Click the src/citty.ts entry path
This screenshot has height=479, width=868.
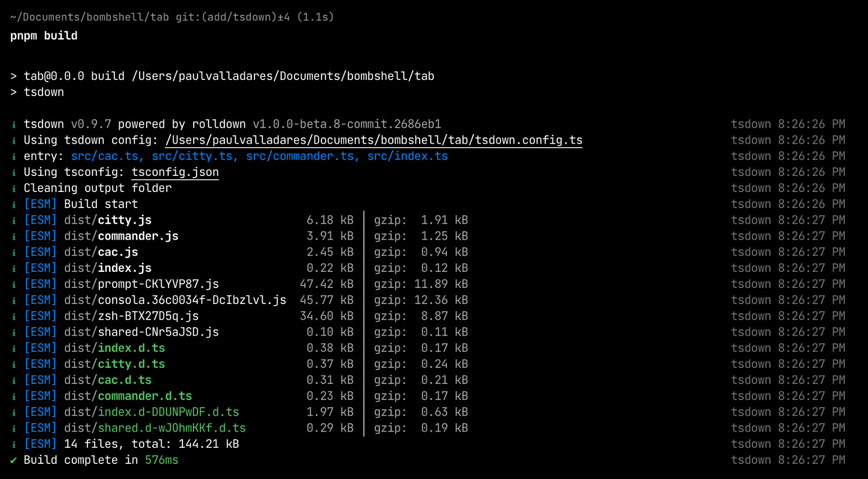coord(192,156)
